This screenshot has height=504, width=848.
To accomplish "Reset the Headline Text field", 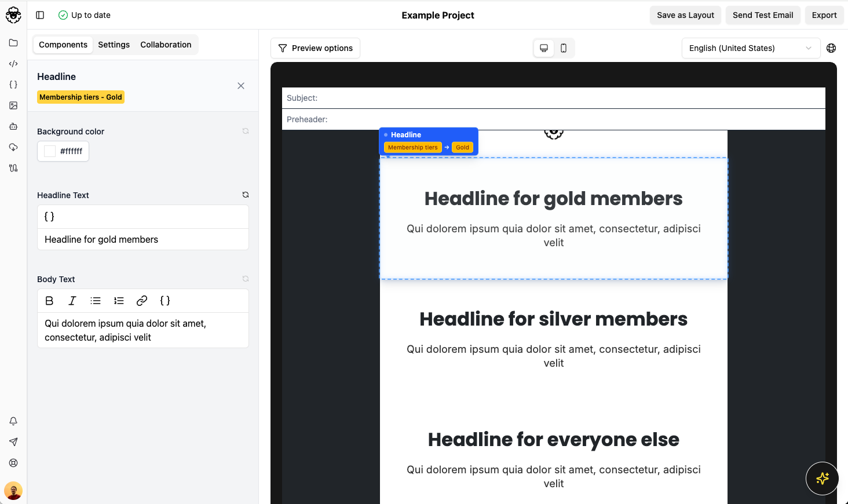I will point(246,195).
